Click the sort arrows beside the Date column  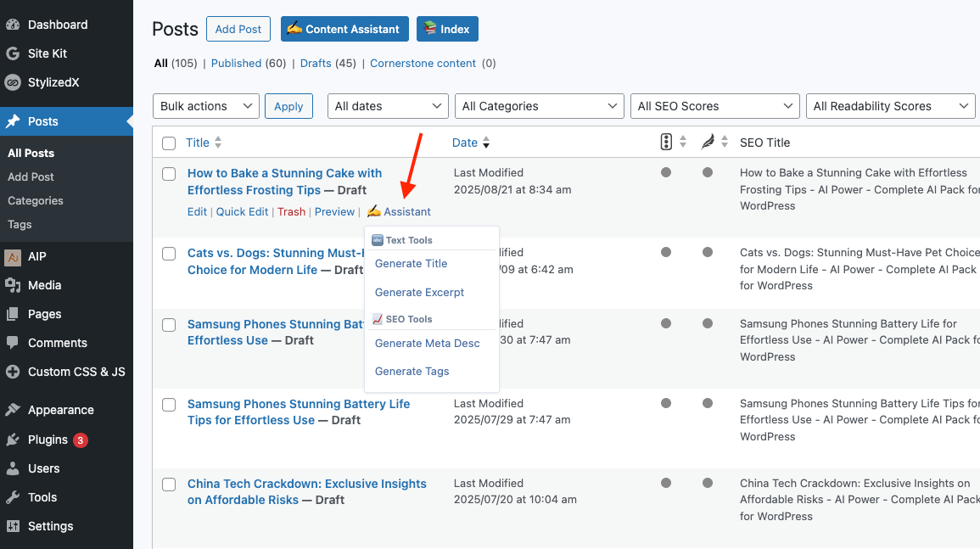point(486,143)
